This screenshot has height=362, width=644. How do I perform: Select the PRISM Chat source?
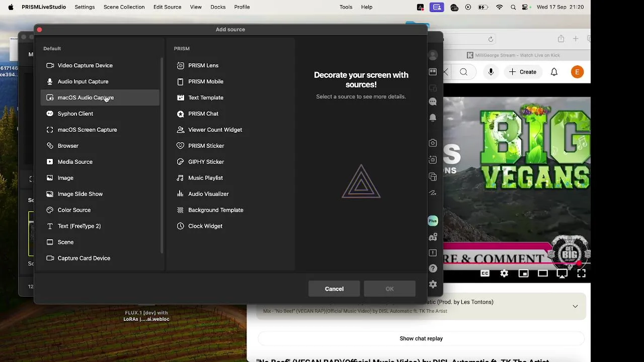(x=230, y=114)
